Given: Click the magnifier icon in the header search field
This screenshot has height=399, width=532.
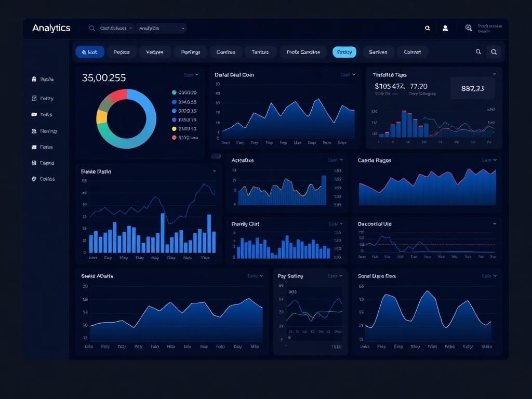Looking at the screenshot, I should coord(91,29).
